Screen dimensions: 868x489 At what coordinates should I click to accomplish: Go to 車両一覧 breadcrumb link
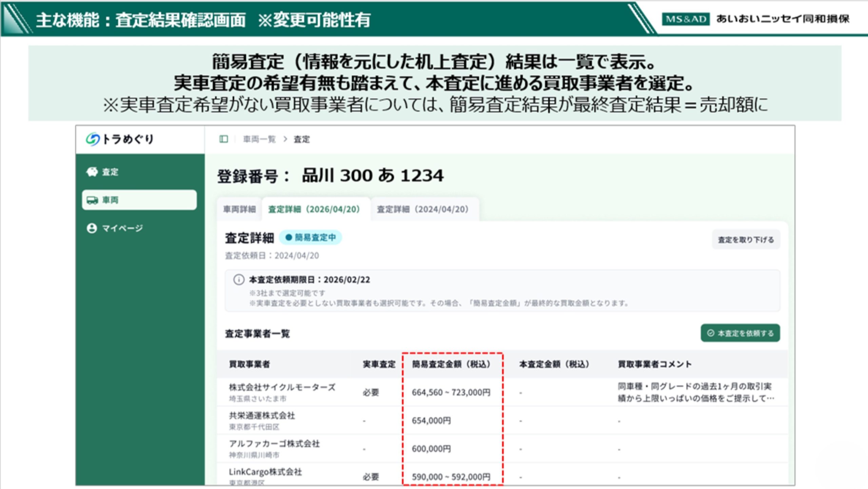tap(259, 139)
